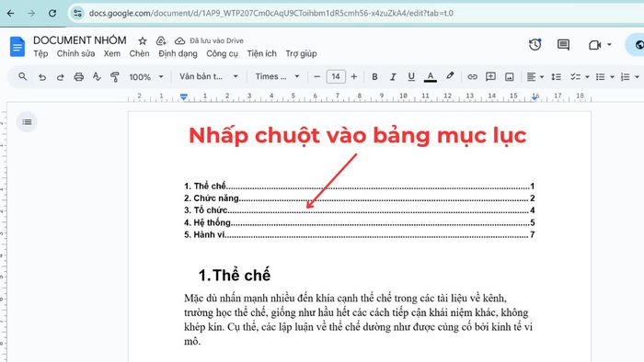Open the Tệp menu
644x362 pixels.
40,53
